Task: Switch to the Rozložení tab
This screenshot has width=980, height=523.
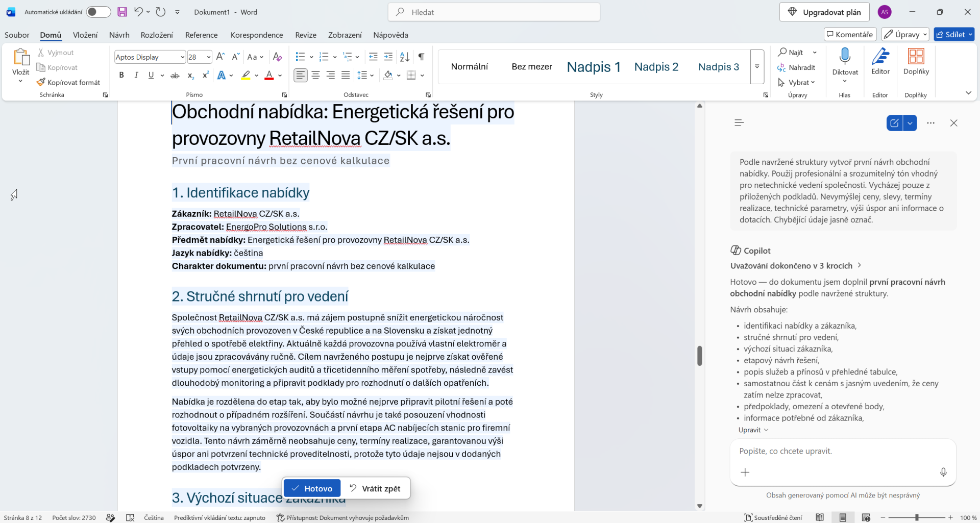Action: point(157,35)
